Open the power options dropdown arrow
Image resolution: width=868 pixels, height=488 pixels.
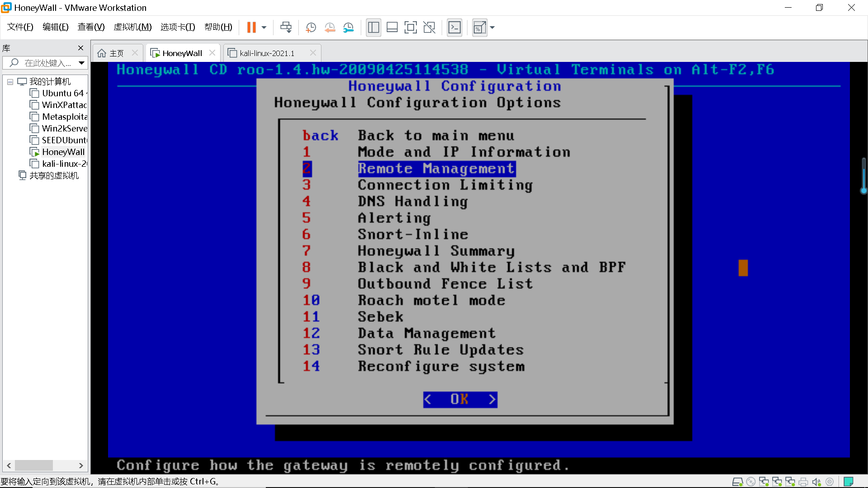pyautogui.click(x=264, y=28)
